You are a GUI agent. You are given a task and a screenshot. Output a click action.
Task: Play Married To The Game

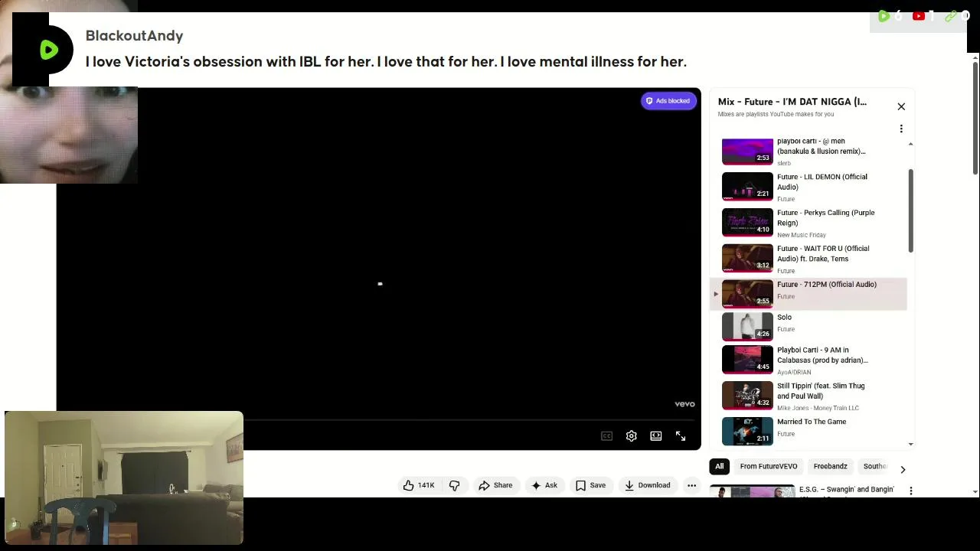pos(808,430)
